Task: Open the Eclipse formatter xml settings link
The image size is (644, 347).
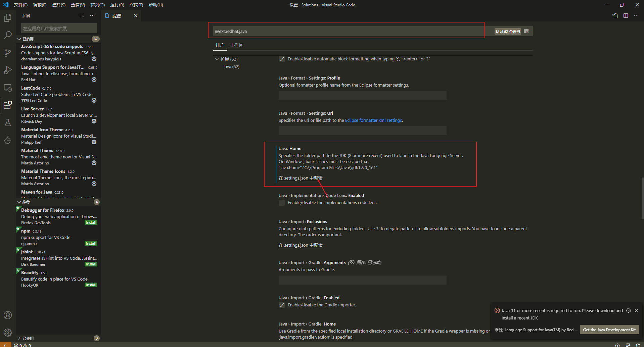Action: point(373,120)
